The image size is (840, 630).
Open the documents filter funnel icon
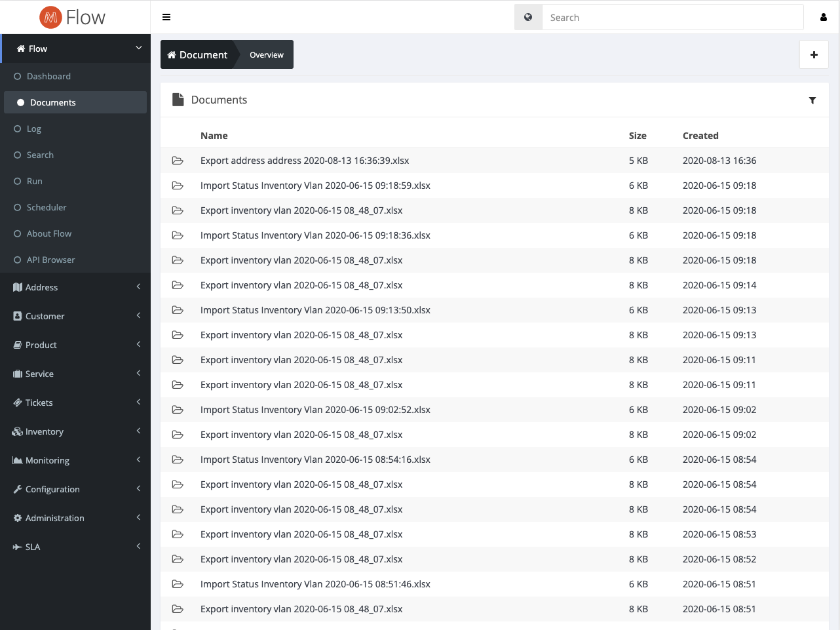pos(812,100)
